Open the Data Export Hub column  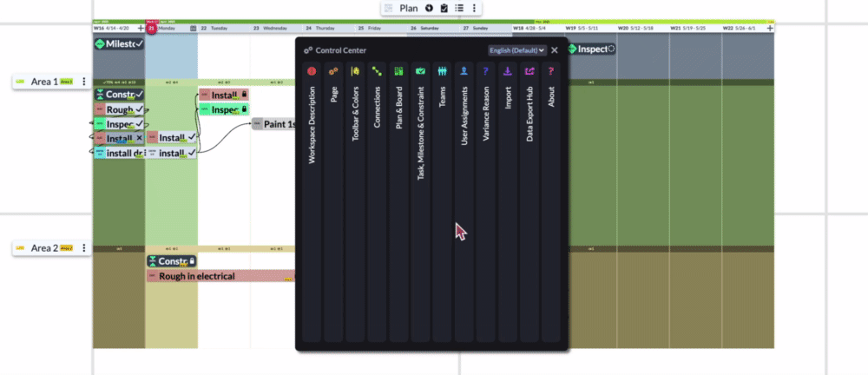[x=529, y=201]
